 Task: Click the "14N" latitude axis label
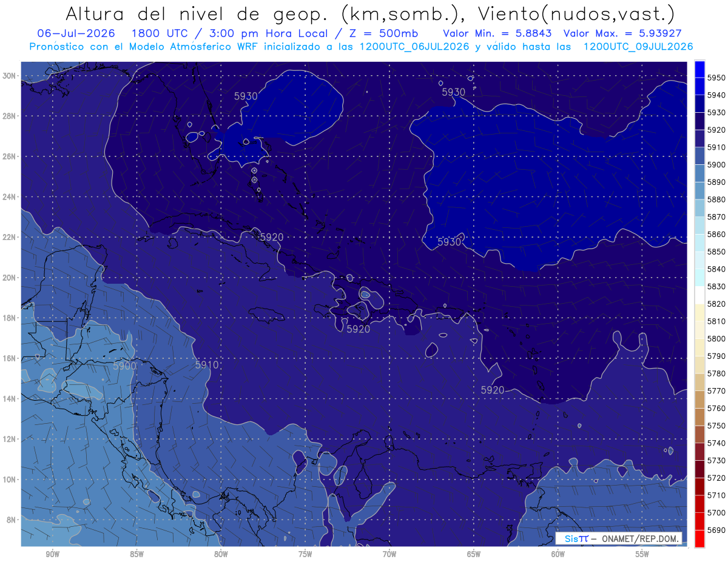click(9, 398)
